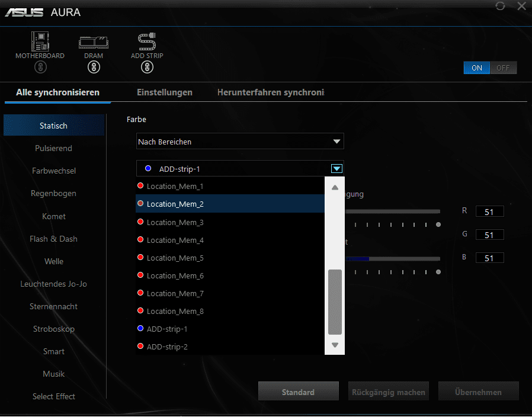This screenshot has width=532, height=417.
Task: Select the Flash & Dash effect
Action: [53, 239]
